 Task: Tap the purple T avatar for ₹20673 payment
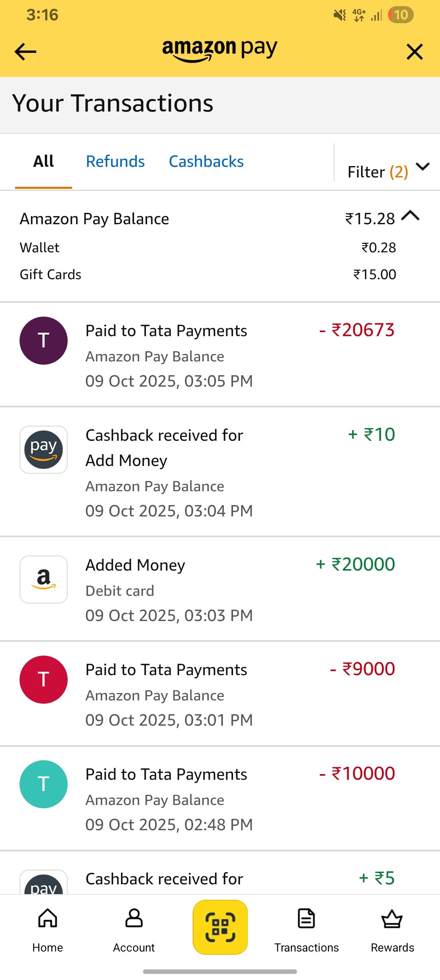tap(44, 341)
